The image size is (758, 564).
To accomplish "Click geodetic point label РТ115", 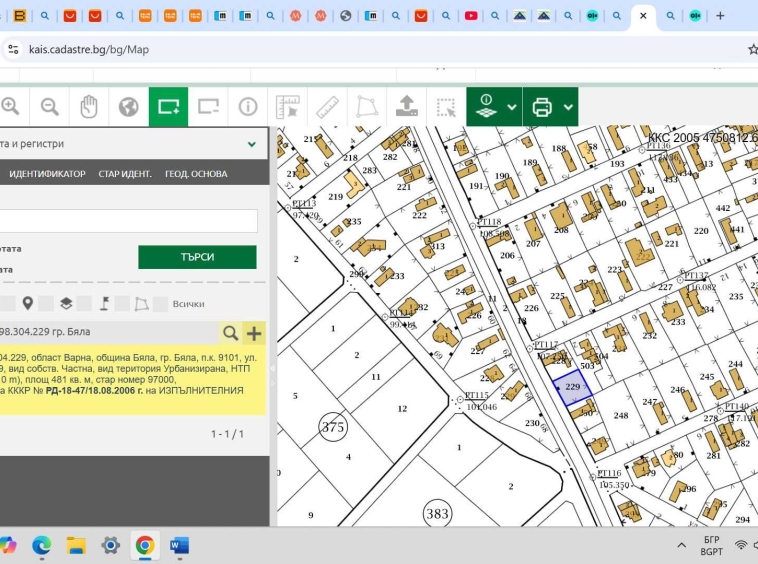I will (x=477, y=395).
